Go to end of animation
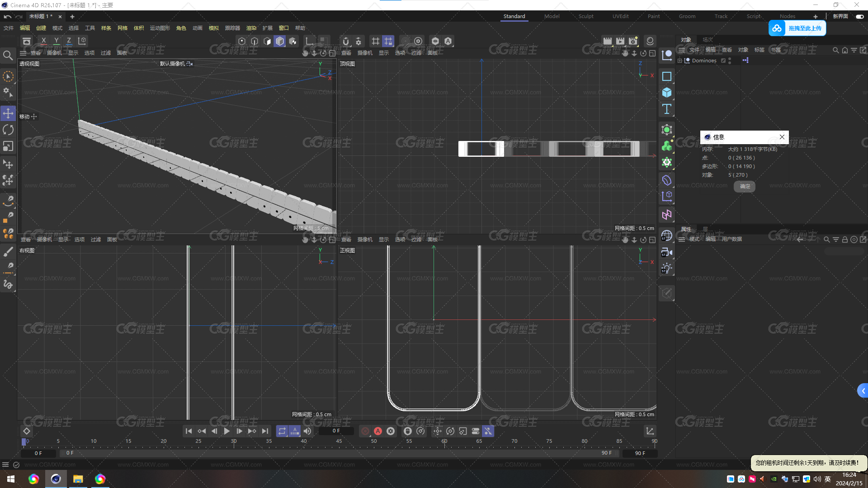 coord(265,431)
